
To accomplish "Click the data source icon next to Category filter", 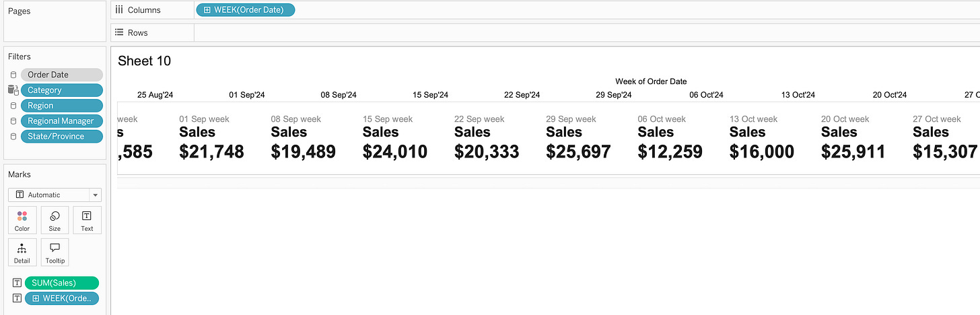I will point(13,90).
